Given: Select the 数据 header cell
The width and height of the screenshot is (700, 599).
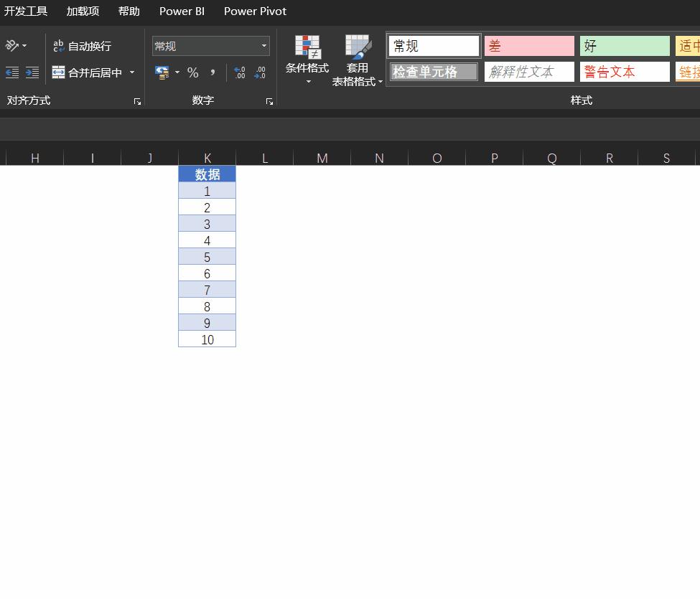Looking at the screenshot, I should [x=207, y=174].
